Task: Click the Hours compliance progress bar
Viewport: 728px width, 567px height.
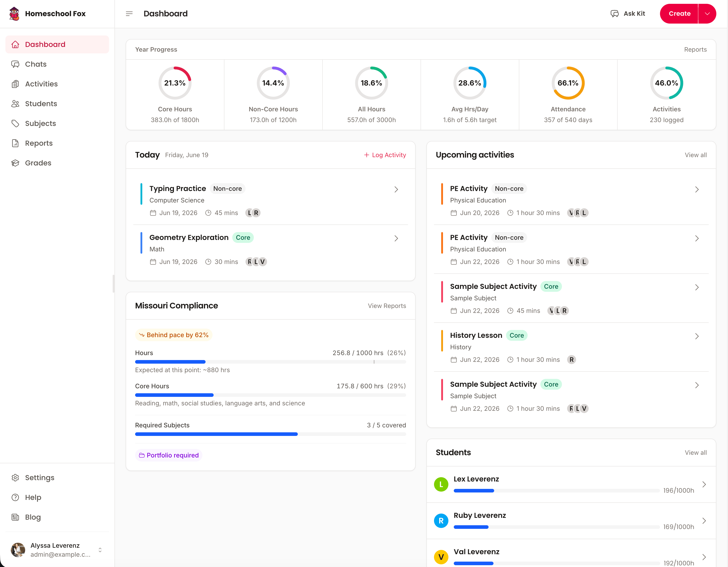Action: pos(270,362)
